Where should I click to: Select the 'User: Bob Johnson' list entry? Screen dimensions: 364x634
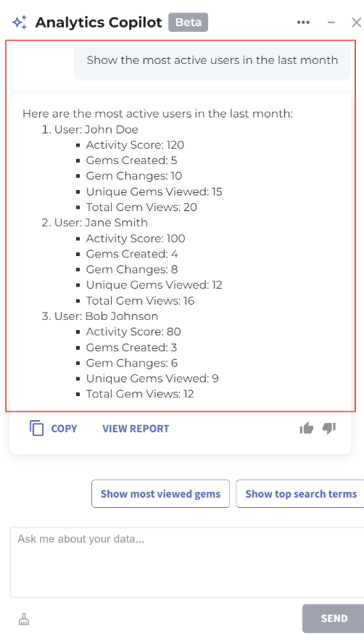point(106,316)
